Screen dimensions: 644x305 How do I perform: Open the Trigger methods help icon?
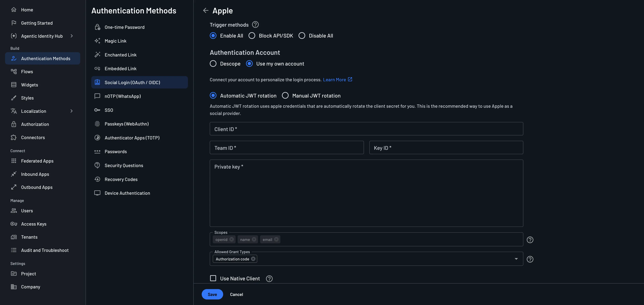(255, 24)
